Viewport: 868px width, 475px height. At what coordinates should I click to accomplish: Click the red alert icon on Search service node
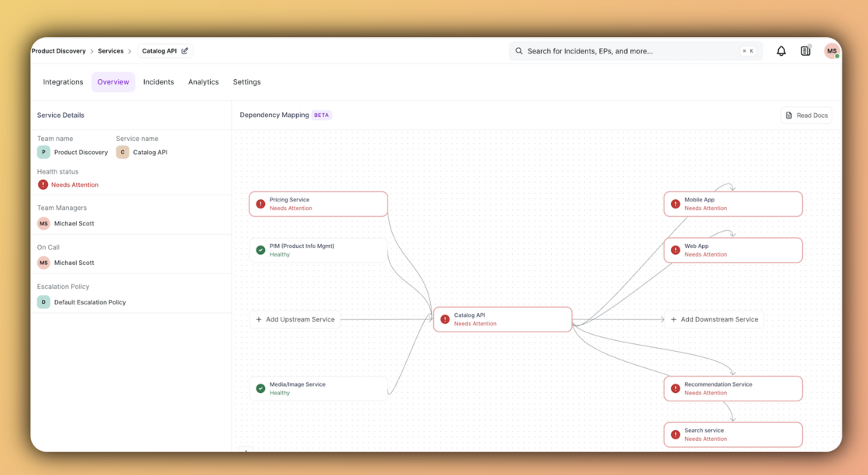(x=675, y=435)
